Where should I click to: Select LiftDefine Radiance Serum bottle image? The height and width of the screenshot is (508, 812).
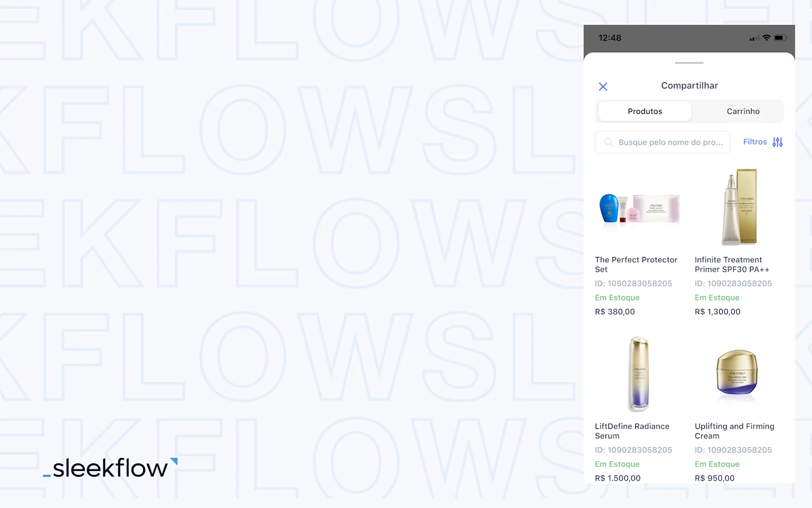pos(639,373)
